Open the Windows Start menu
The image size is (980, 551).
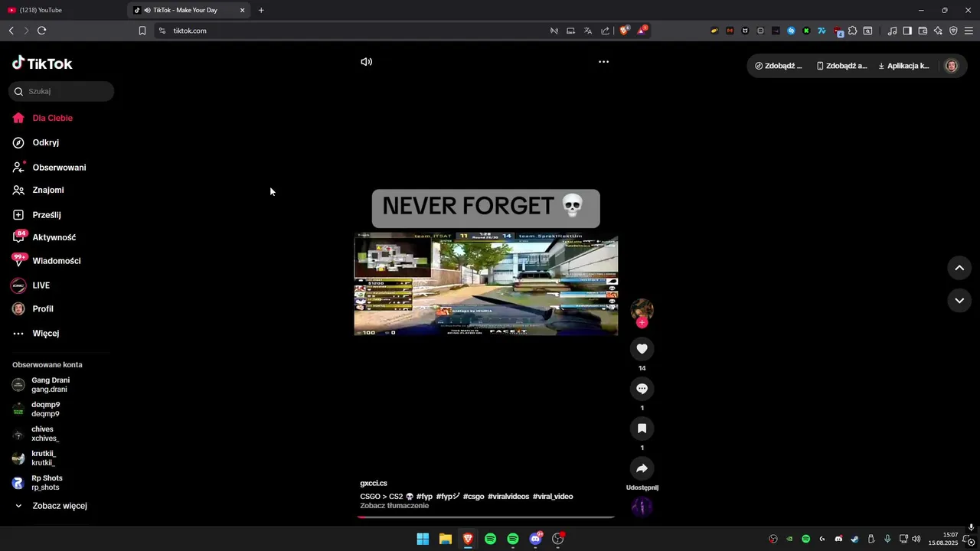(x=423, y=539)
